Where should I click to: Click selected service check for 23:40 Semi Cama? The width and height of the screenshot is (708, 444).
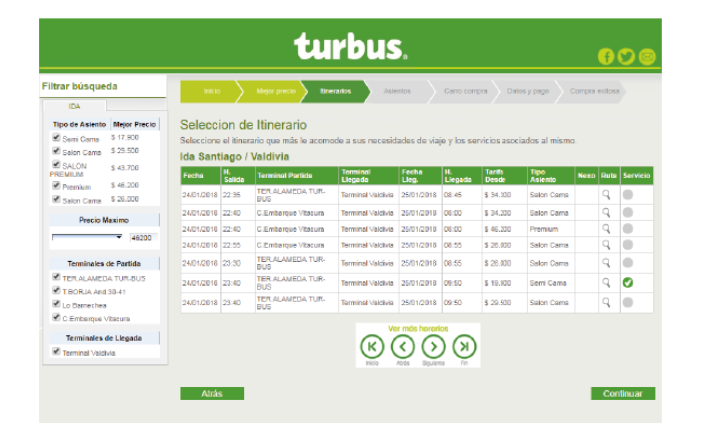[x=628, y=283]
